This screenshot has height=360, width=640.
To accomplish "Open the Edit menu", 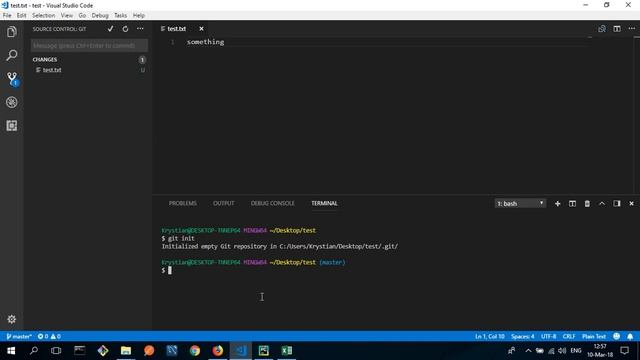I will pyautogui.click(x=21, y=15).
